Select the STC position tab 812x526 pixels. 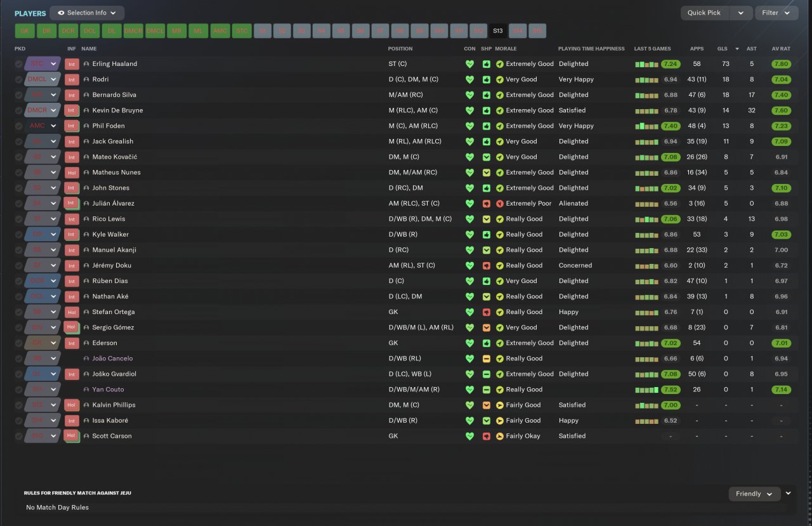point(242,30)
